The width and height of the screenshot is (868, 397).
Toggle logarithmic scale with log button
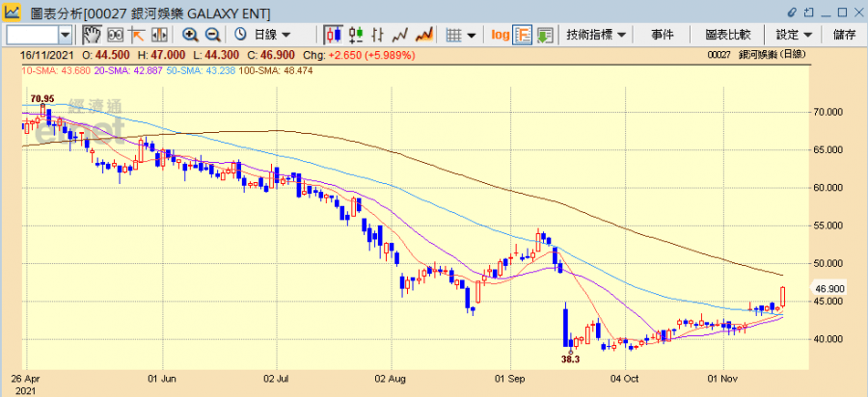[500, 35]
